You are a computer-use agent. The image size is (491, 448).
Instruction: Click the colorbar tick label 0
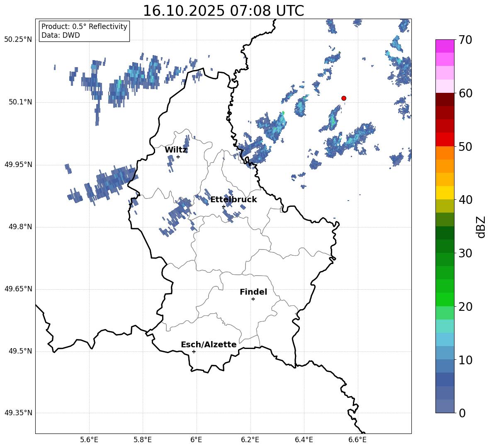coord(462,413)
